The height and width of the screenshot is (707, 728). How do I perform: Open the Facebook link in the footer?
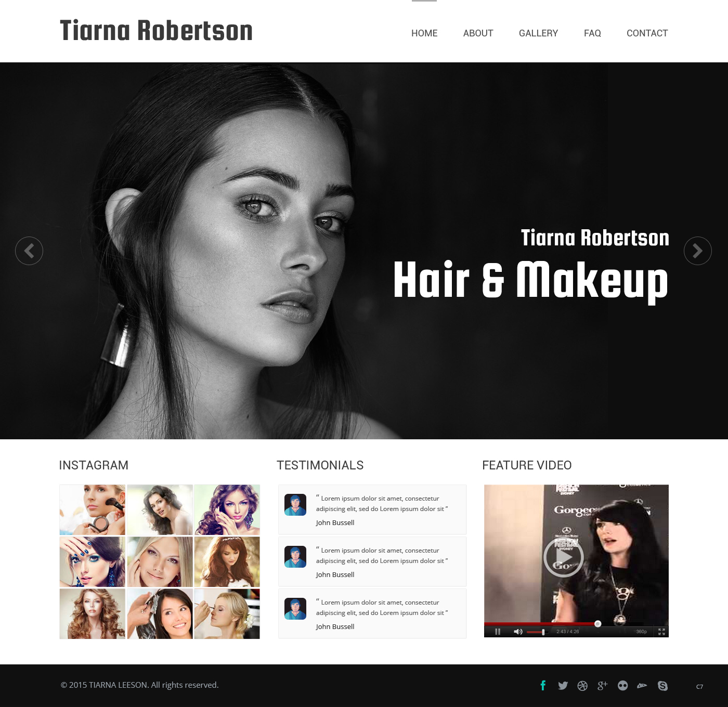[x=543, y=686]
